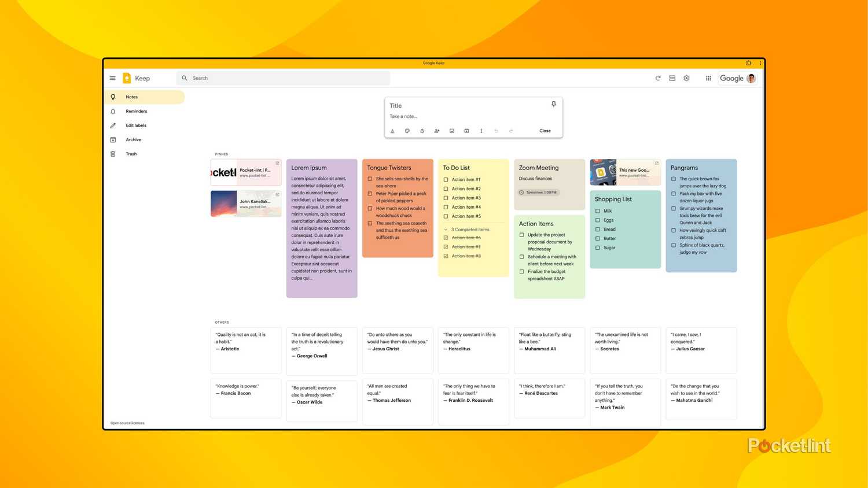This screenshot has height=488, width=868.
Task: Check 'Finalize the budget spreadsheet' item
Action: click(522, 272)
